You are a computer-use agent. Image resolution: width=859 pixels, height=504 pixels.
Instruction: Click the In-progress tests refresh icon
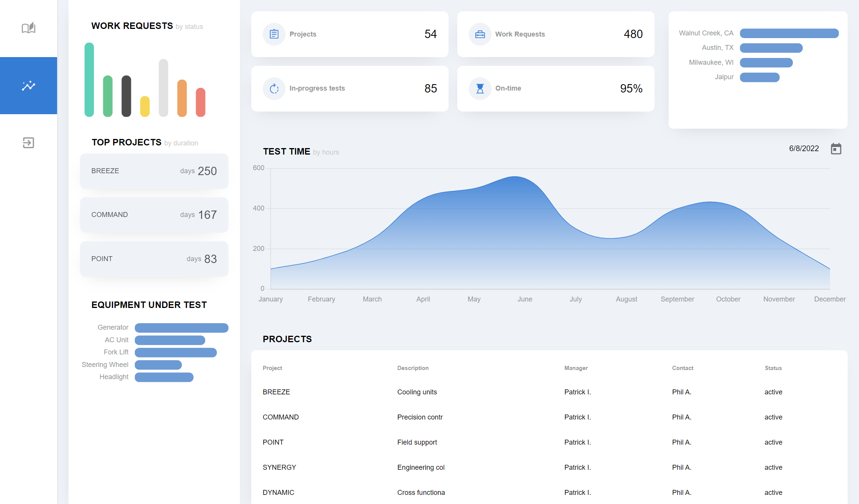point(274,88)
